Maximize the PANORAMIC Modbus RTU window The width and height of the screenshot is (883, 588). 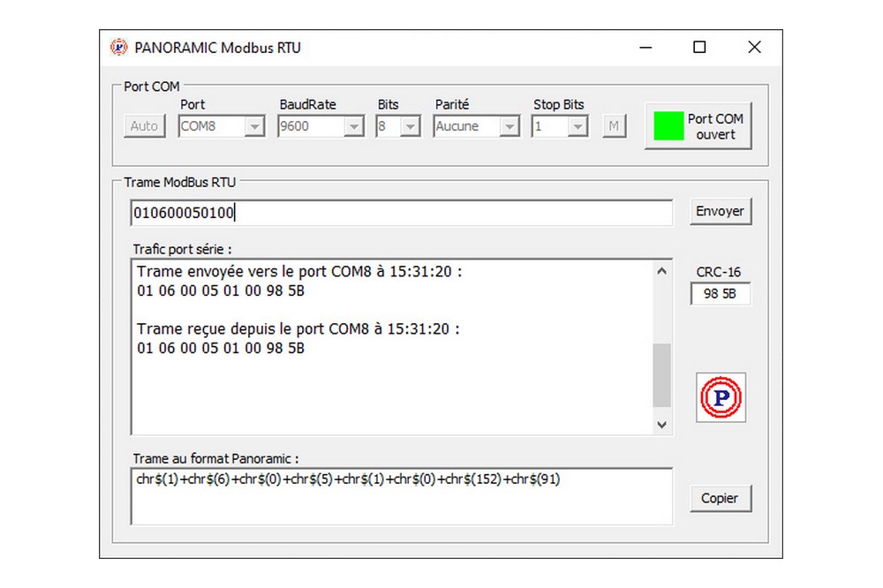point(699,48)
